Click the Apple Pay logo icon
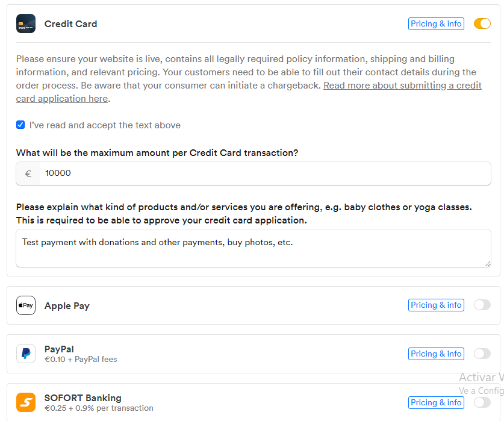The height and width of the screenshot is (421, 504). point(26,305)
